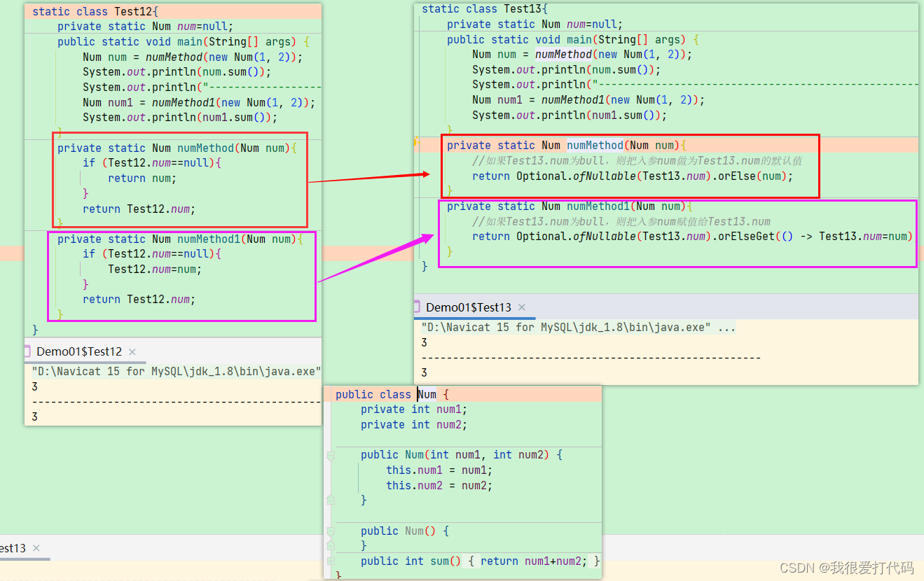Close the Demo01$Test12 run tab
924x581 pixels.
pyautogui.click(x=132, y=351)
